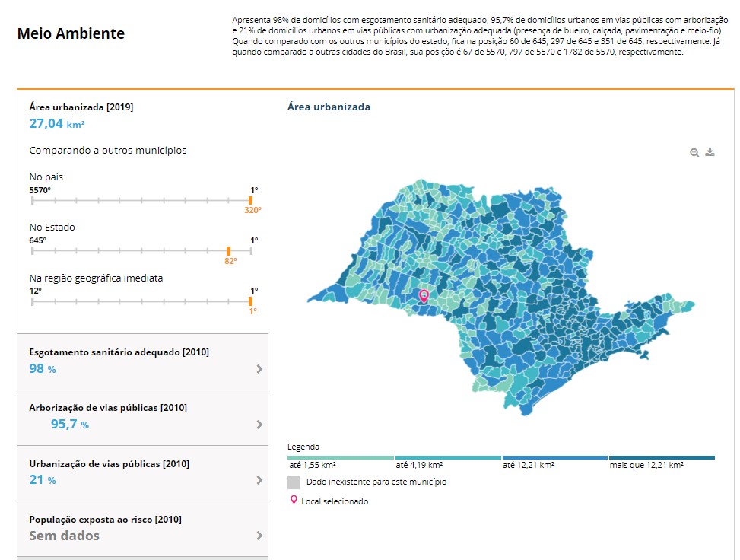Click the 5570º rank label
The width and height of the screenshot is (740, 560).
pyautogui.click(x=40, y=190)
